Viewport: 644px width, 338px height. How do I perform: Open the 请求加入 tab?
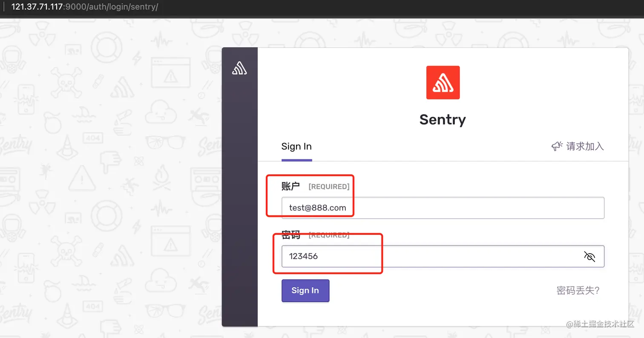578,147
